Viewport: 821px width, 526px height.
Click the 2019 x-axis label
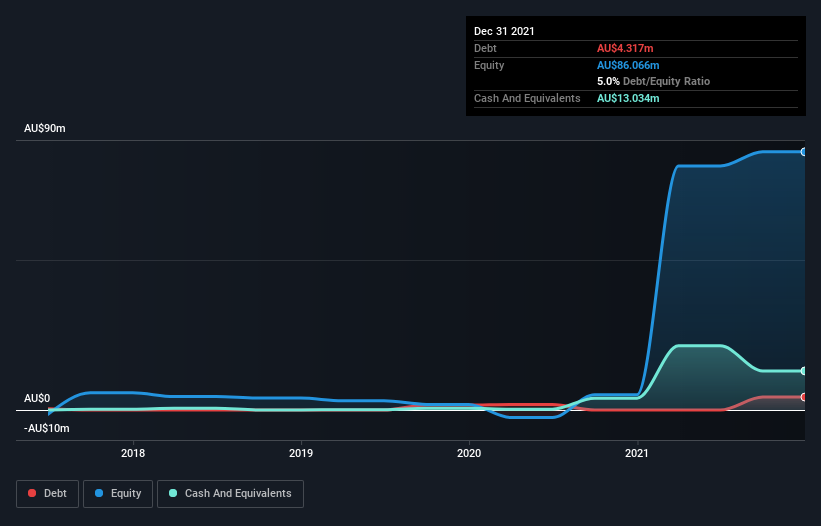[301, 453]
